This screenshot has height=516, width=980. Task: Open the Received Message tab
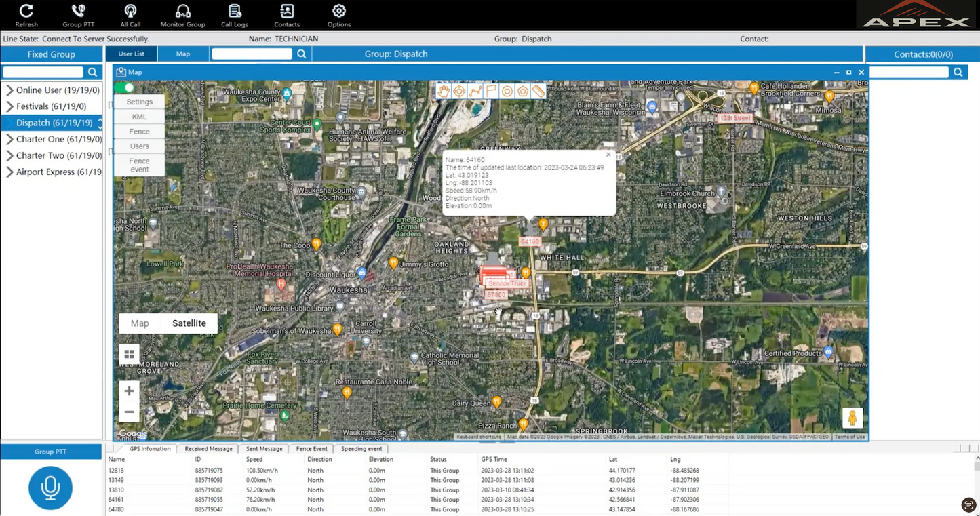coord(208,449)
